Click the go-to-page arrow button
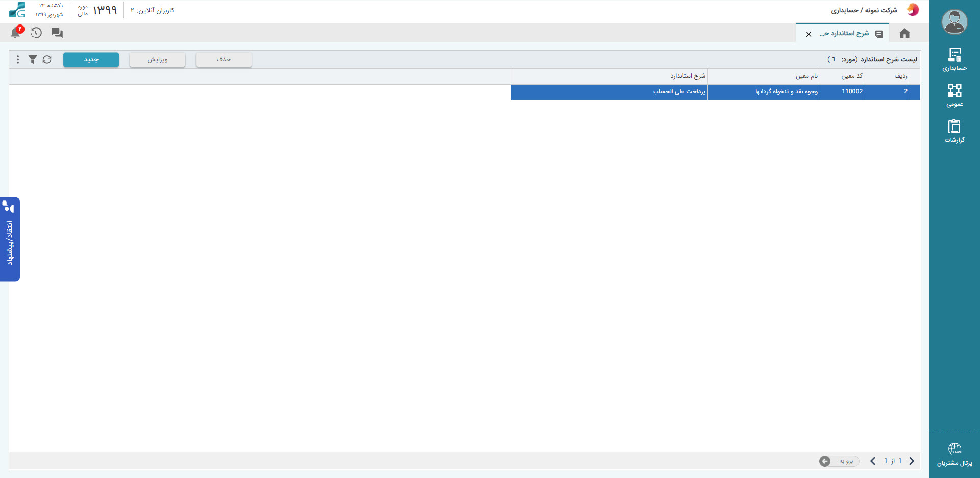The image size is (980, 478). [825, 461]
